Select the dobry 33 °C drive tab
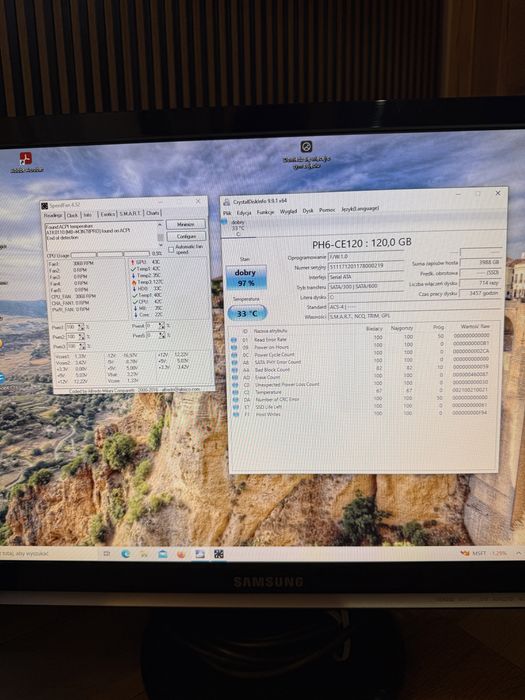 [237, 228]
